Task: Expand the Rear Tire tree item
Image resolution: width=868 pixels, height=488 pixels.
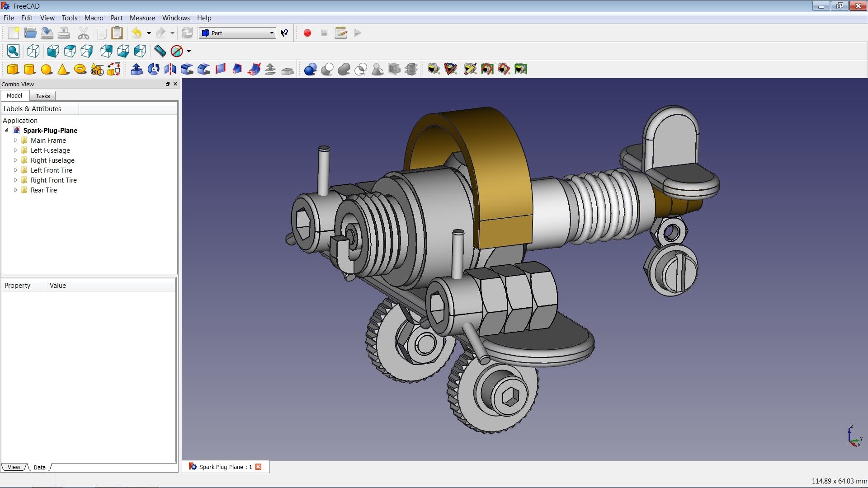Action: (14, 189)
